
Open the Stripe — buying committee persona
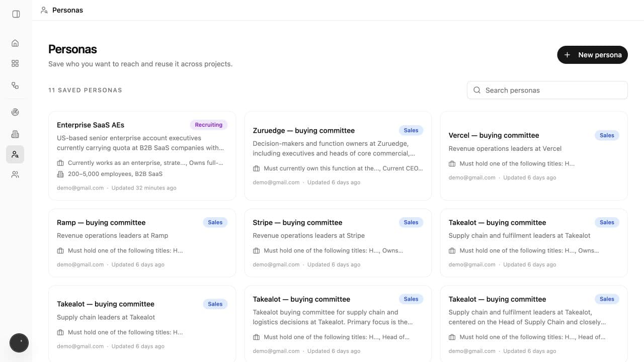point(338,243)
